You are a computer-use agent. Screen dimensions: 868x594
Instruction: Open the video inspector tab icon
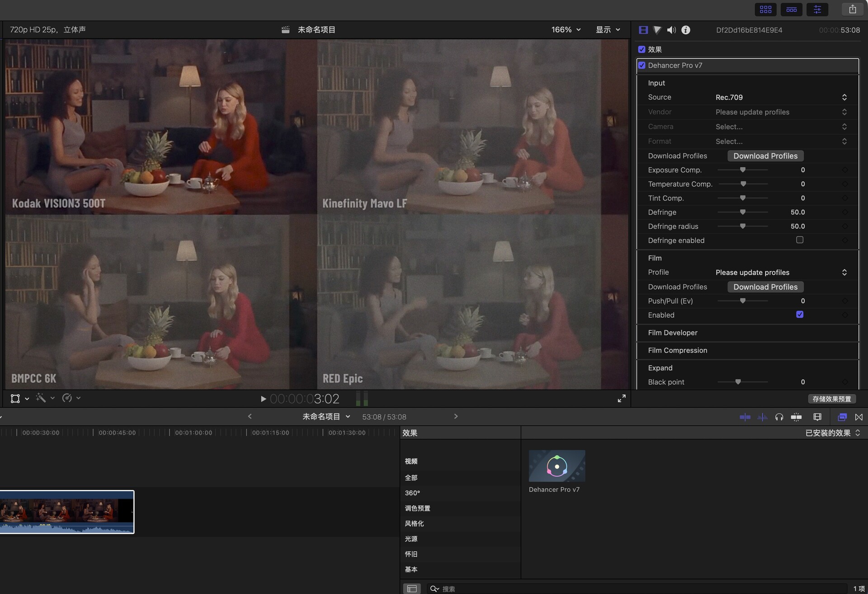(x=643, y=30)
